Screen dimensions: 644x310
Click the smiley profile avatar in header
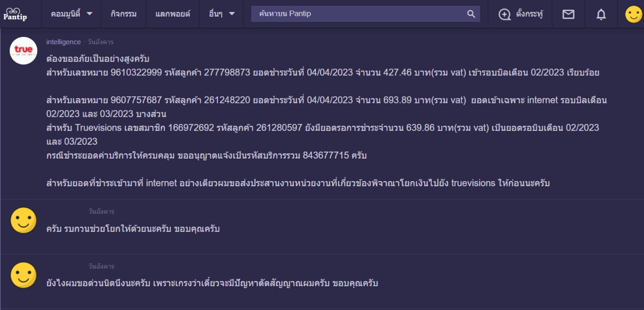[634, 14]
